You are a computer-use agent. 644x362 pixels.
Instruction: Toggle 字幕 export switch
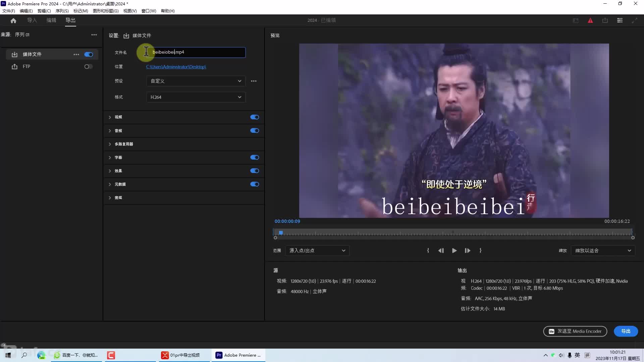[x=255, y=158]
